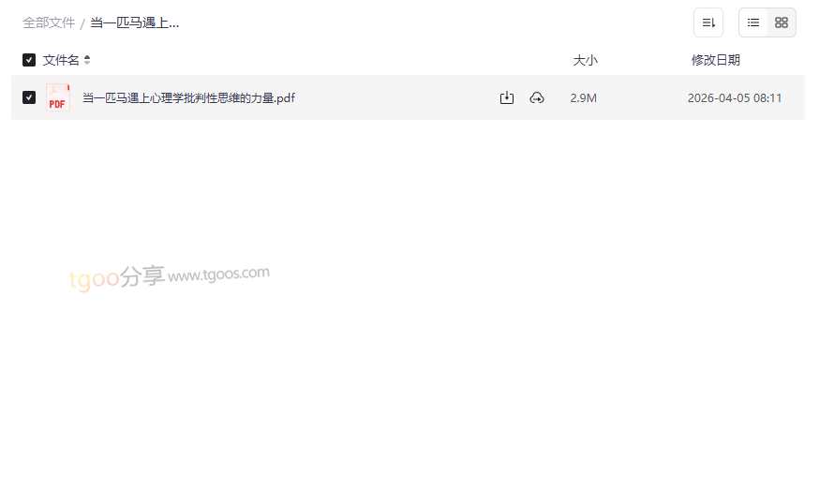
Task: Uncheck the checkbox for the PDF file row
Action: coord(29,97)
